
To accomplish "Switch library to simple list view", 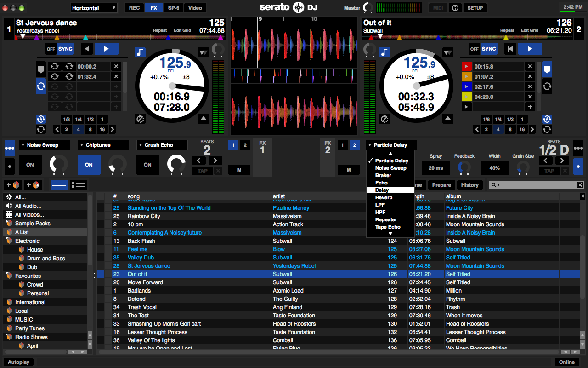I will [59, 185].
